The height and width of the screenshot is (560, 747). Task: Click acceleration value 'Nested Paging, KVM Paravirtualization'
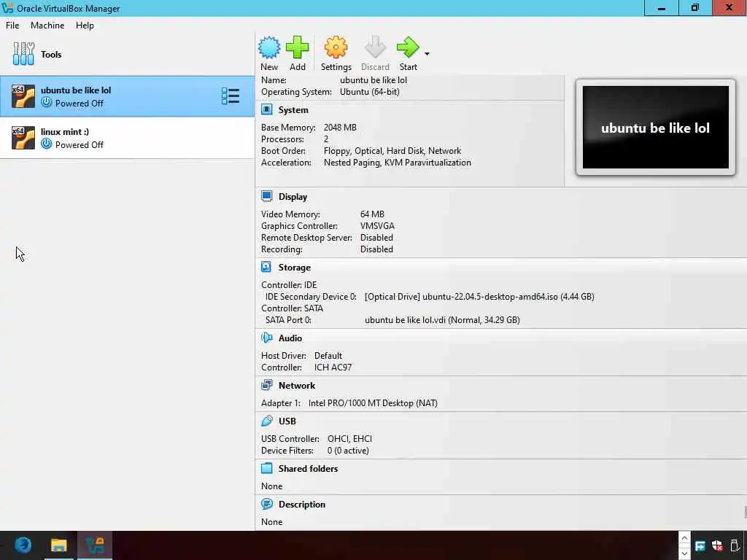click(398, 163)
